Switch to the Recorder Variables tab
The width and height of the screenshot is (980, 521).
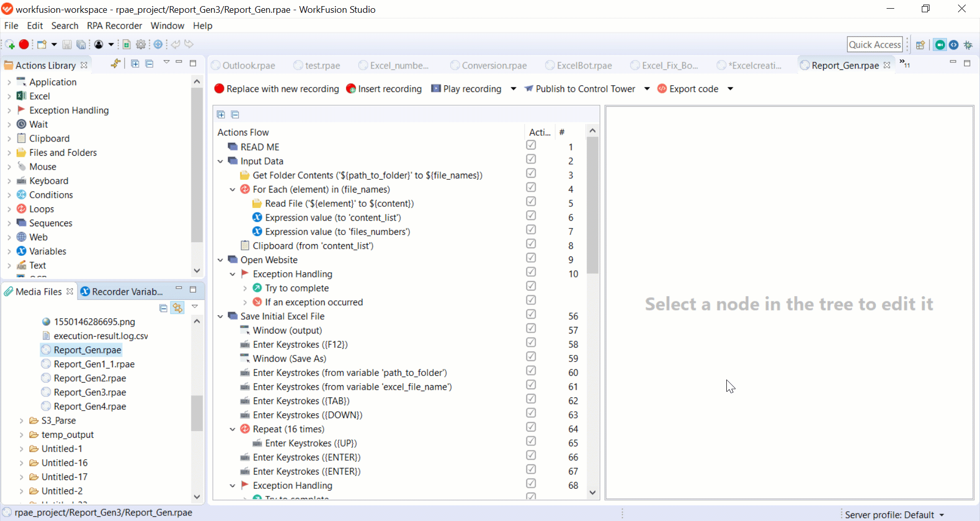tap(122, 292)
